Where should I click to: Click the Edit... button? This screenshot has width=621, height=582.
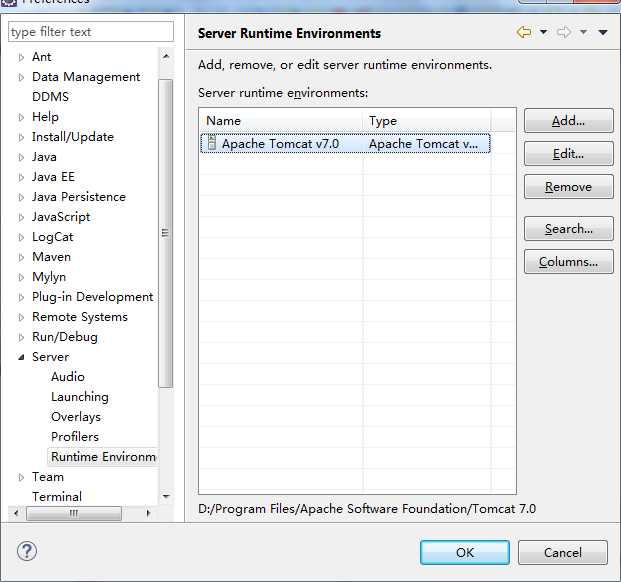tap(569, 154)
